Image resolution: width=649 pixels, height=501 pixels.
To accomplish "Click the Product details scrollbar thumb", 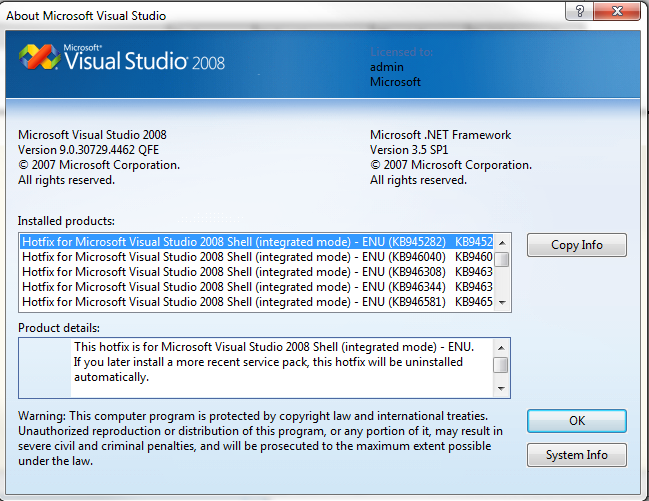I will tap(501, 365).
